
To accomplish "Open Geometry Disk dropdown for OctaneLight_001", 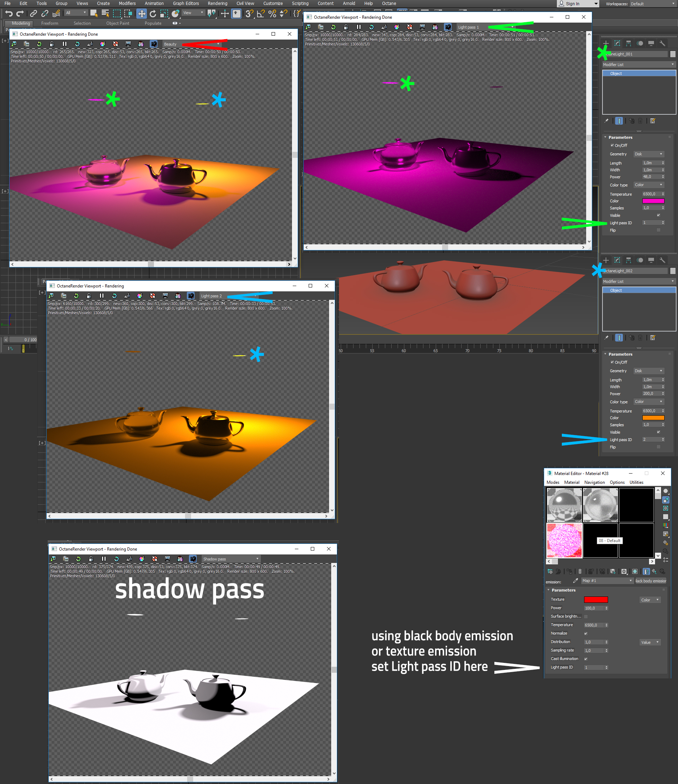I will point(648,154).
